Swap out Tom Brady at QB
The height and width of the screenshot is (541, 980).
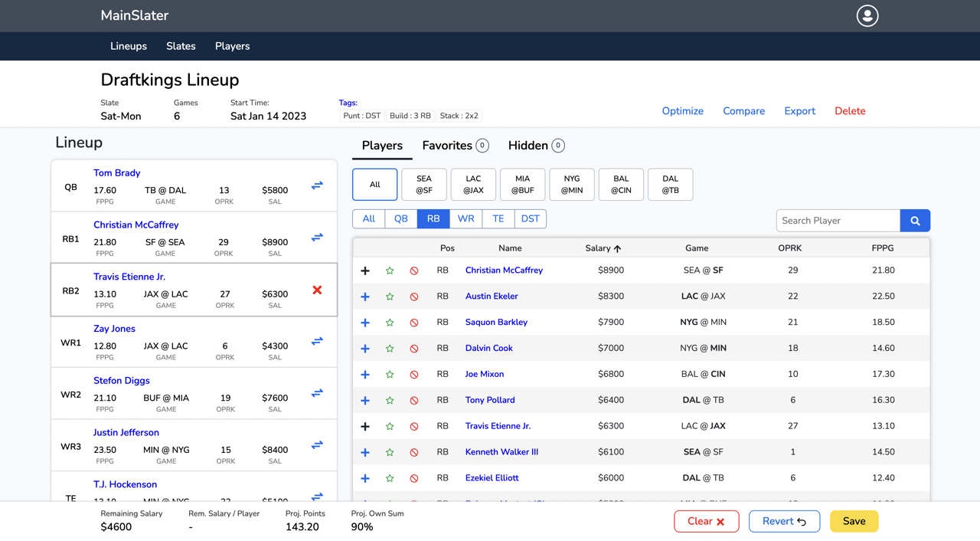point(317,185)
